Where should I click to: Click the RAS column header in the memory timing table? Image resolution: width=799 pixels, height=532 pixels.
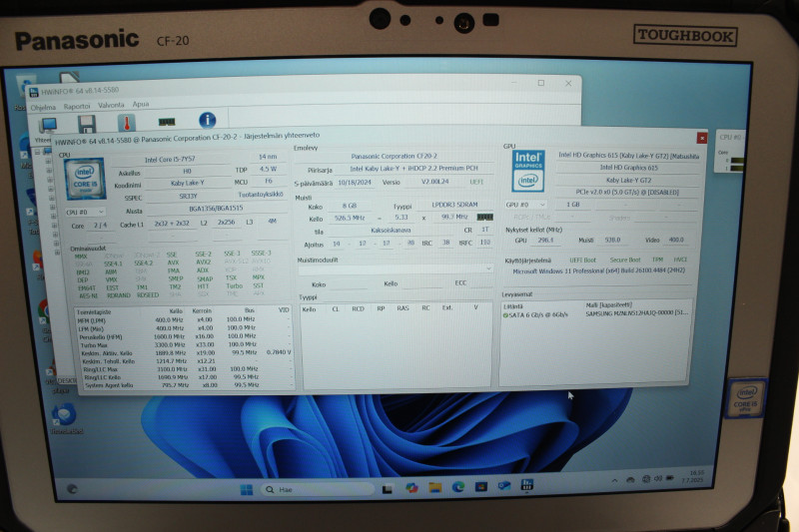[402, 308]
